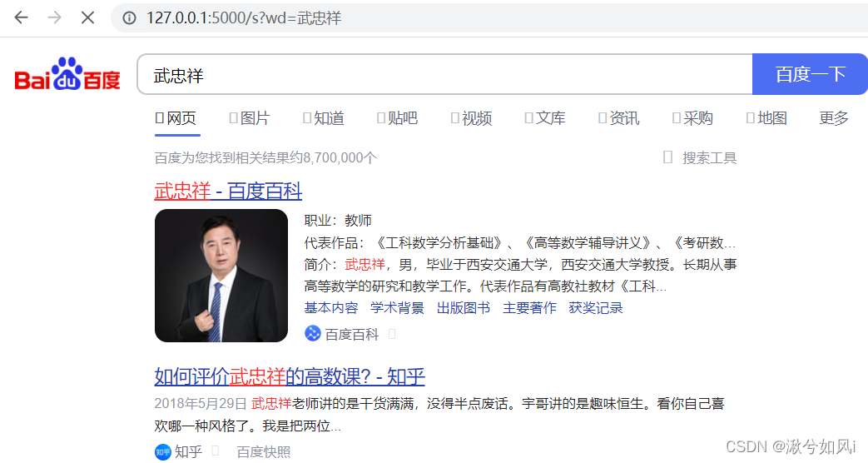Open the 学术背景 link
Screen dimensions: 868x463
pyautogui.click(x=397, y=308)
